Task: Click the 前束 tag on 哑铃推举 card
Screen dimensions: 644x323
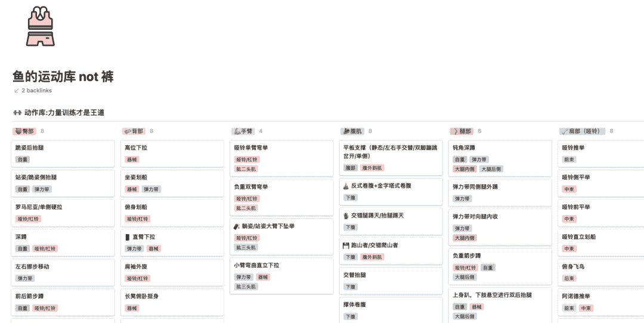Action: click(569, 160)
